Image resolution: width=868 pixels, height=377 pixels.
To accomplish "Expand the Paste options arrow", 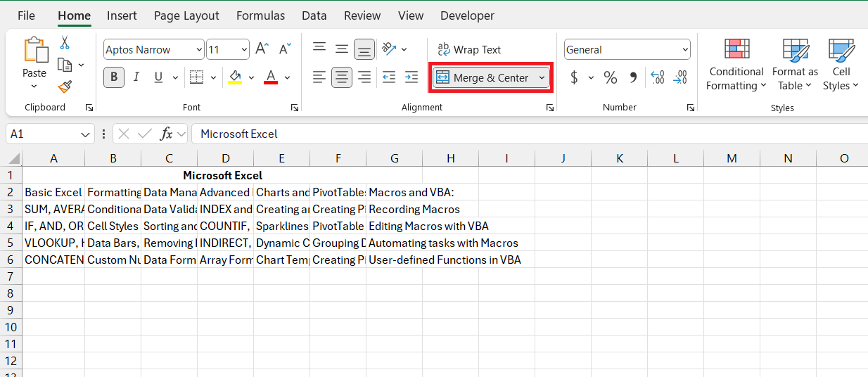I will [34, 87].
